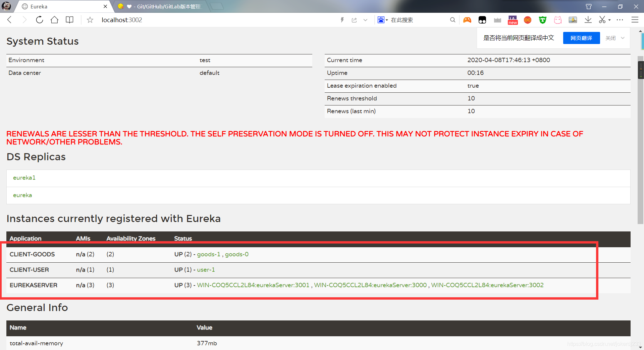Open the hamburger main menu
The width and height of the screenshot is (644, 350).
pos(635,20)
